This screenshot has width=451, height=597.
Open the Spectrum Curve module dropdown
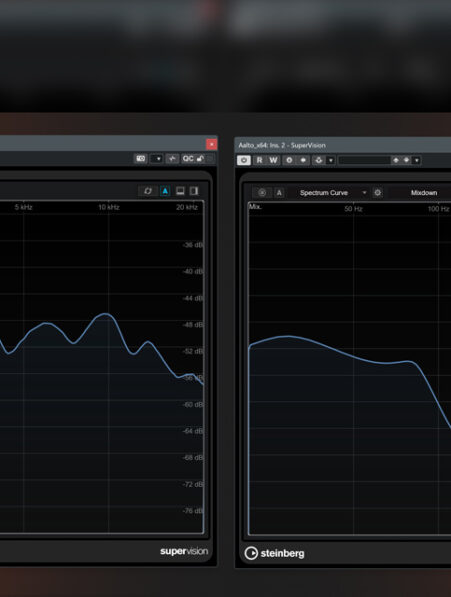[364, 193]
